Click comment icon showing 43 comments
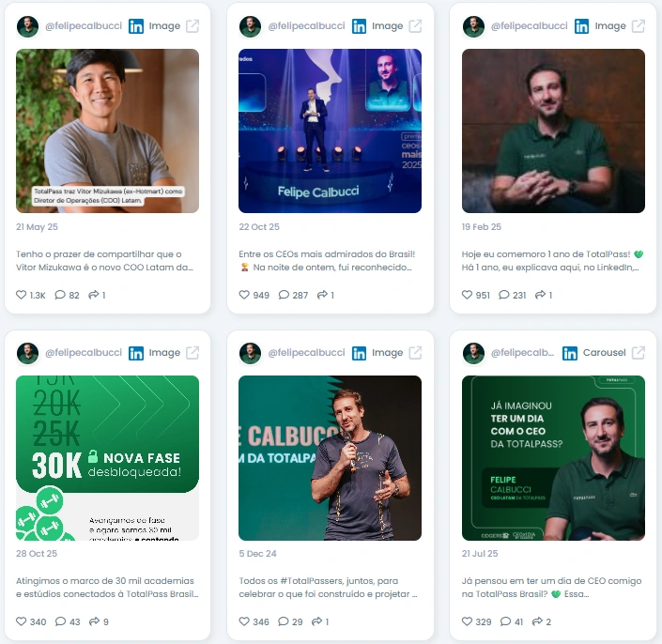This screenshot has height=644, width=662. coord(60,621)
